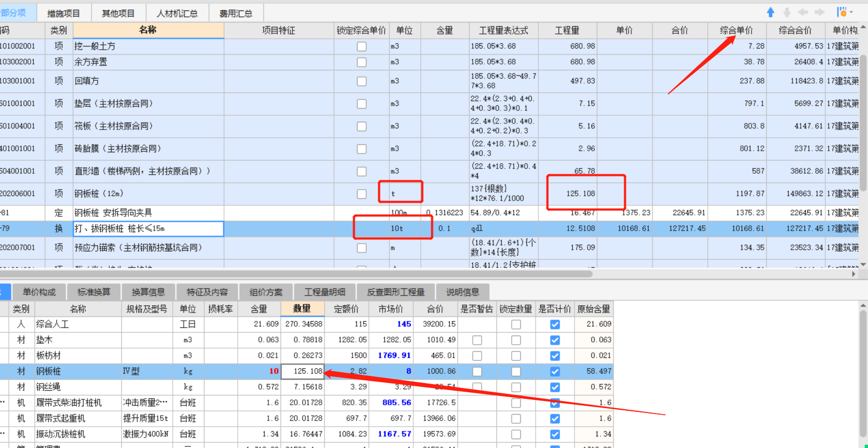Screen dimensions: 868x448
Task: Select the name cell 打、拔钢板桩 桩长≤15m
Action: (148, 229)
